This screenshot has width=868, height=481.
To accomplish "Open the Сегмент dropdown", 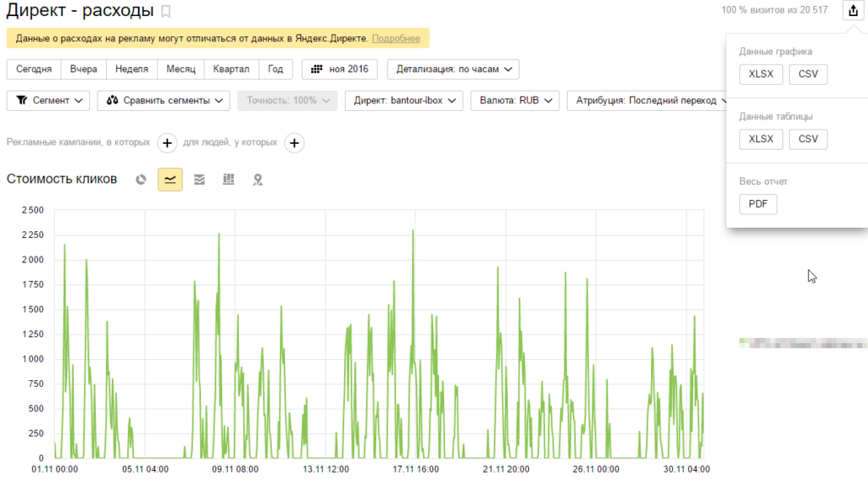I will pos(48,101).
